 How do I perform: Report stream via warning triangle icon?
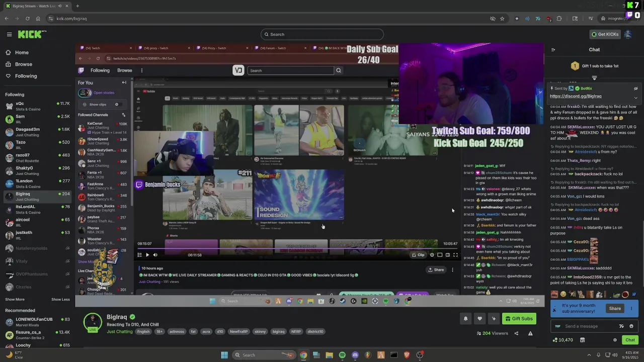pos(530,333)
